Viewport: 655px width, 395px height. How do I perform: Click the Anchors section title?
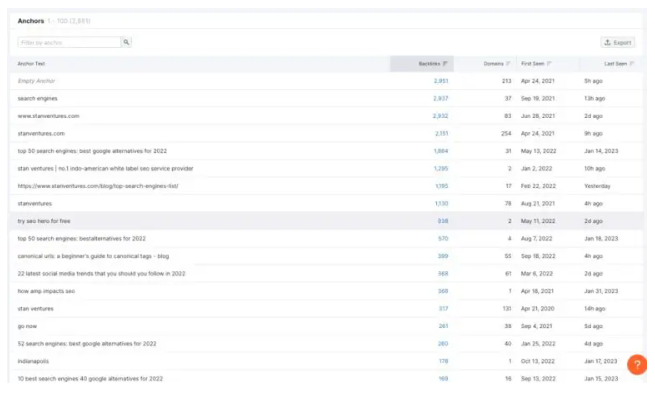(x=30, y=21)
